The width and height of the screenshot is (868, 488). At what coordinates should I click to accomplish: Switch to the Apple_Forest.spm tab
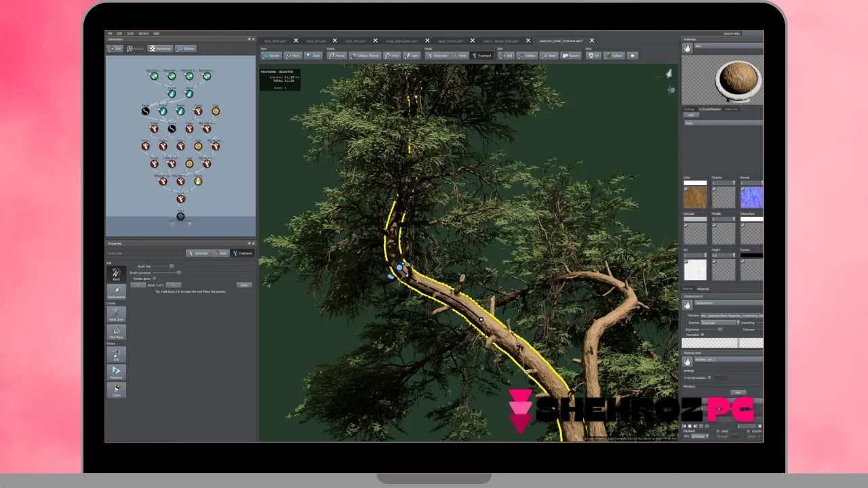[451, 41]
